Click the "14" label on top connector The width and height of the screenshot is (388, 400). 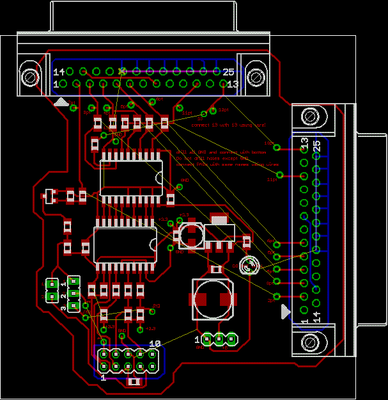(x=59, y=72)
